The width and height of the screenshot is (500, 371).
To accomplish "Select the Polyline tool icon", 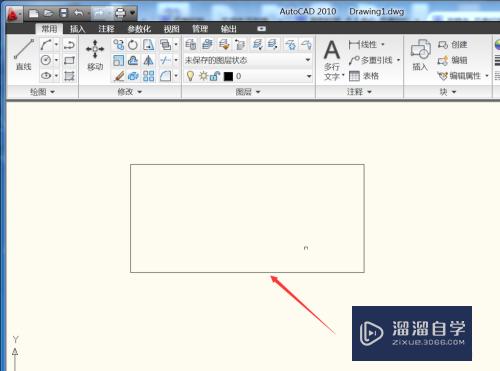I will pos(69,44).
